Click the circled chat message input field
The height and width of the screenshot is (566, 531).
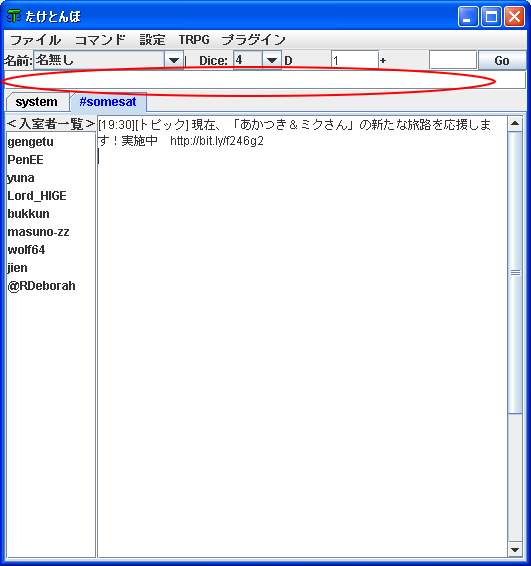[x=265, y=80]
